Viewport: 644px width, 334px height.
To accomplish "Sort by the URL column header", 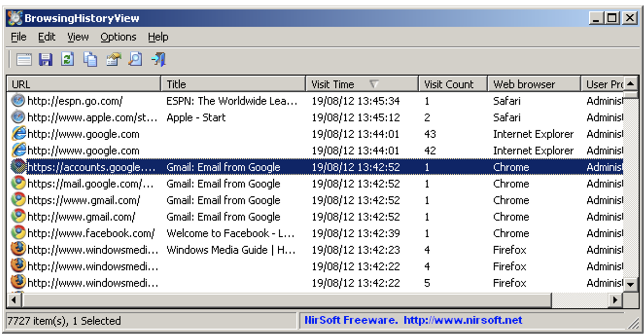I will pos(84,84).
